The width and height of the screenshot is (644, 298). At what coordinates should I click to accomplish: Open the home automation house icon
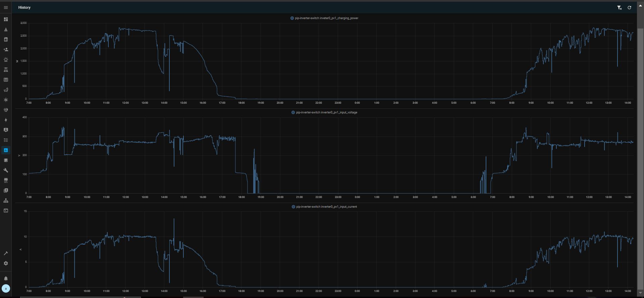(x=6, y=110)
